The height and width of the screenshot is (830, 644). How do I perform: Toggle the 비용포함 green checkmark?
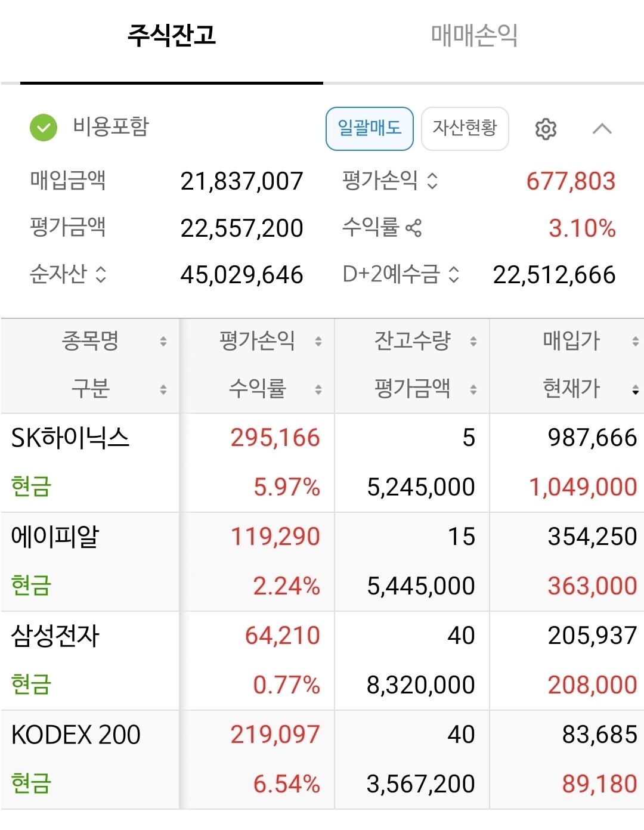coord(44,128)
